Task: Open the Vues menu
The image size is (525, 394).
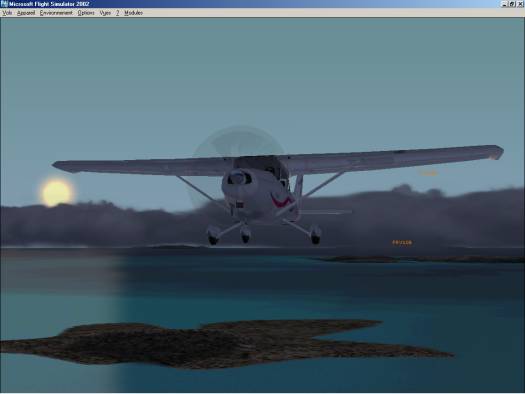Action: point(105,13)
